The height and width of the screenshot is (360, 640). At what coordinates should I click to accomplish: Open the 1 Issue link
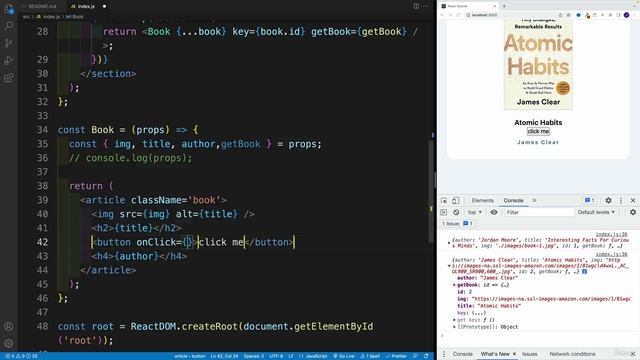457,224
